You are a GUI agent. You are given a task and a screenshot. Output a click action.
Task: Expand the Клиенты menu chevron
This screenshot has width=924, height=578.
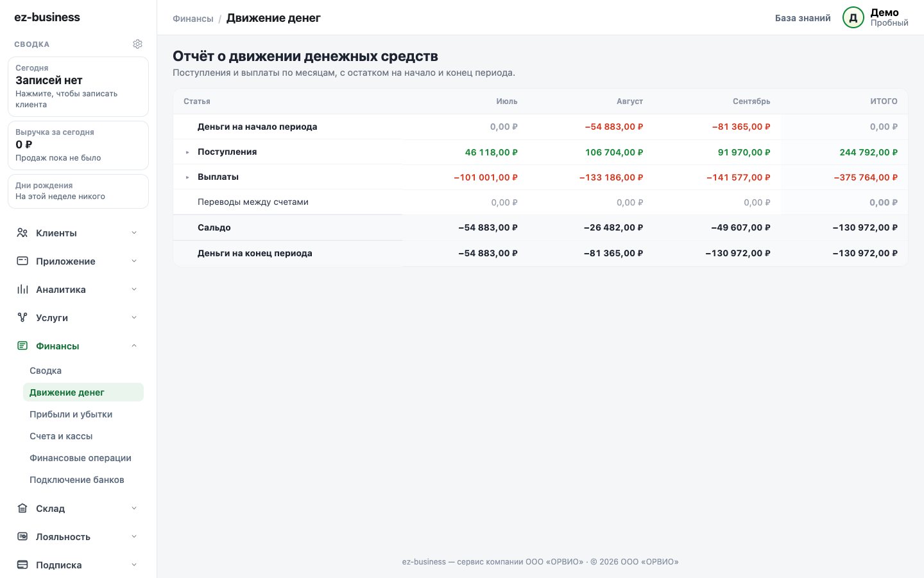click(134, 233)
